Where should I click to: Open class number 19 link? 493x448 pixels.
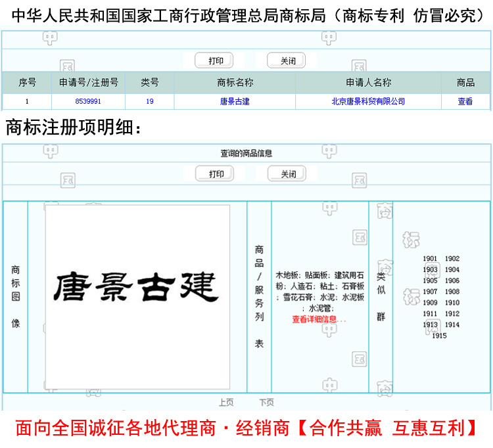click(150, 101)
